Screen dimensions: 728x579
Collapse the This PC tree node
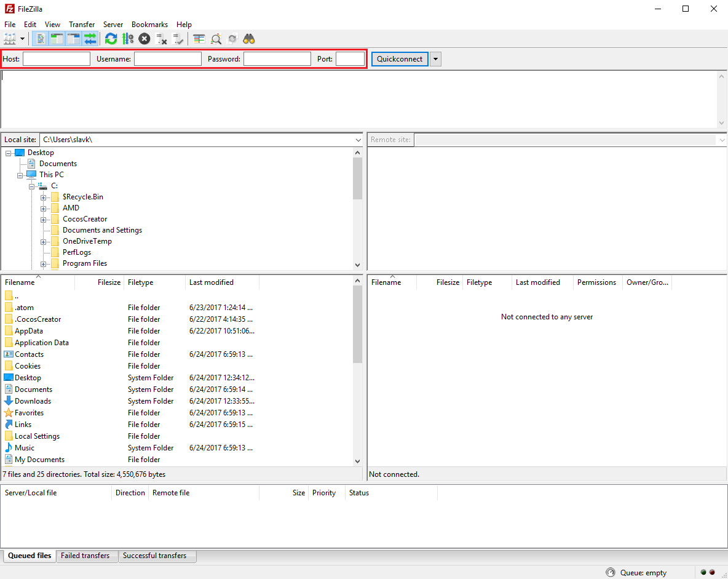(20, 175)
